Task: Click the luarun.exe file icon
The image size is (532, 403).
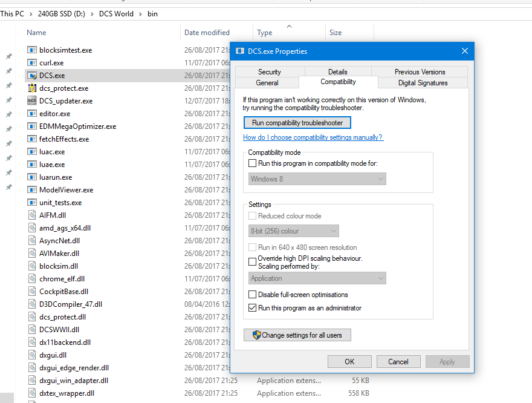Action: 32,177
